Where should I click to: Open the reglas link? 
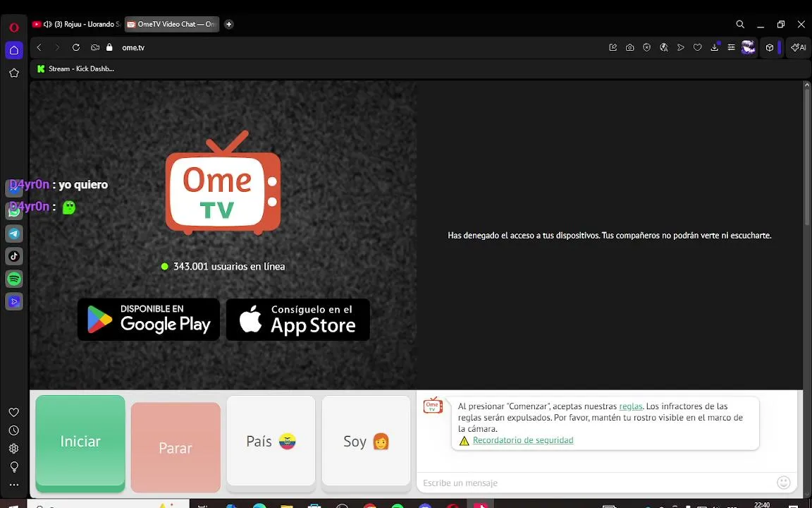click(x=631, y=406)
